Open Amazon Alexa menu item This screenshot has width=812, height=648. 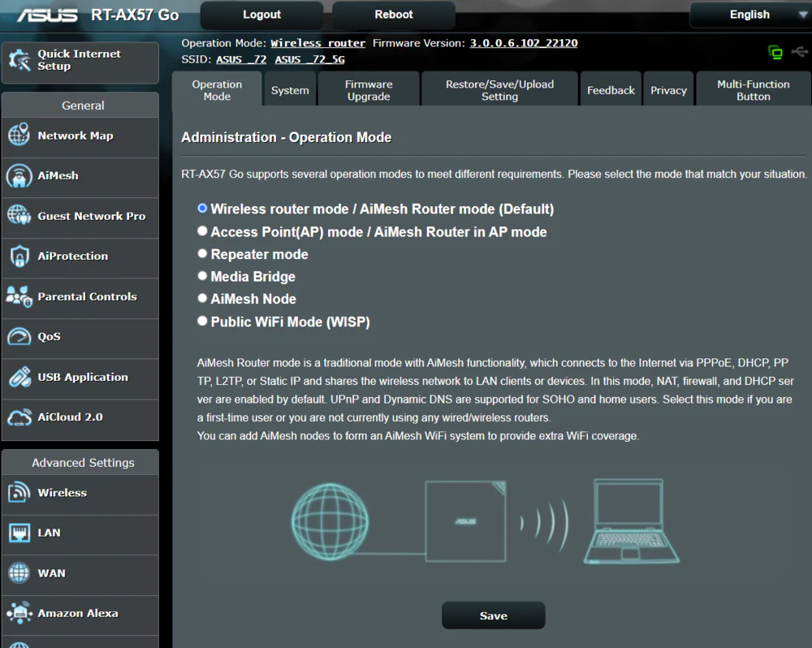[80, 615]
